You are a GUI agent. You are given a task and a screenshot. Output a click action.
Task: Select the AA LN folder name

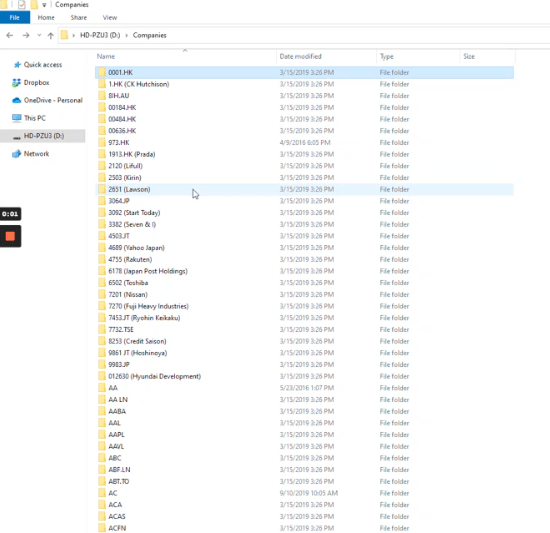118,400
